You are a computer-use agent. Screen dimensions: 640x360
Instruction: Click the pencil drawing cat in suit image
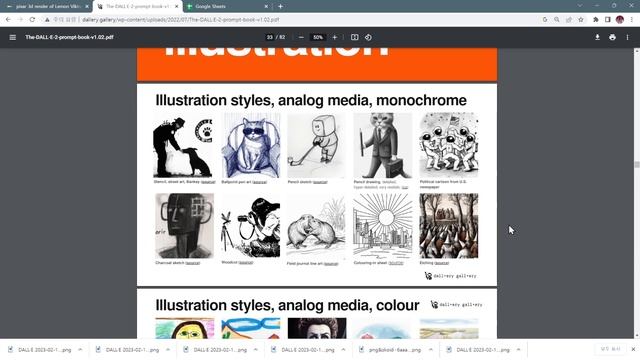click(x=383, y=146)
